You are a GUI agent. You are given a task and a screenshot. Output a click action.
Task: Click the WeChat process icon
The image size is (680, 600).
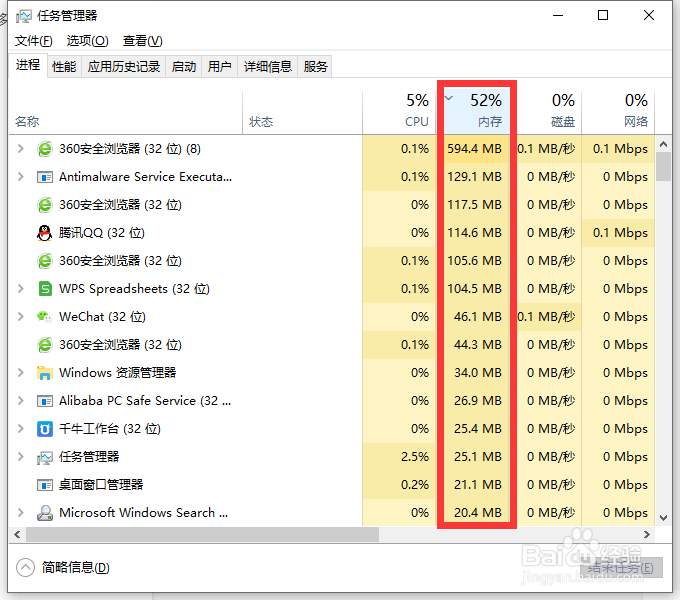(x=44, y=316)
